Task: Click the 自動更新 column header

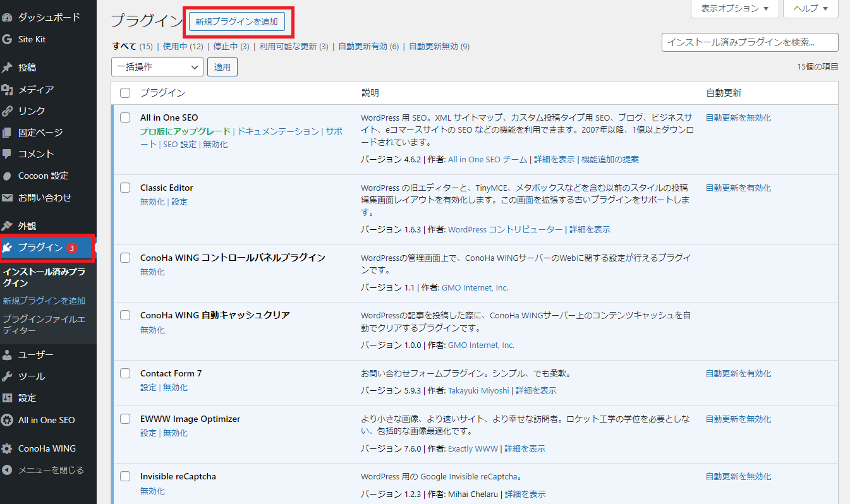Action: [724, 93]
